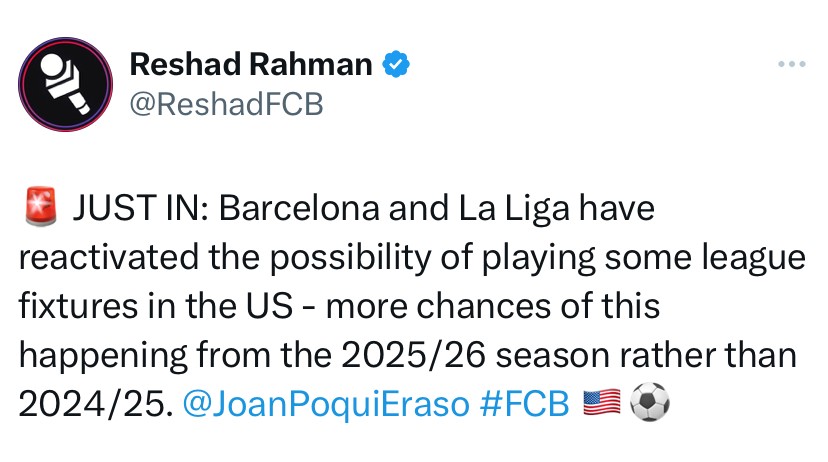
Task: Click the display name Reshad Rahman
Action: [x=251, y=64]
